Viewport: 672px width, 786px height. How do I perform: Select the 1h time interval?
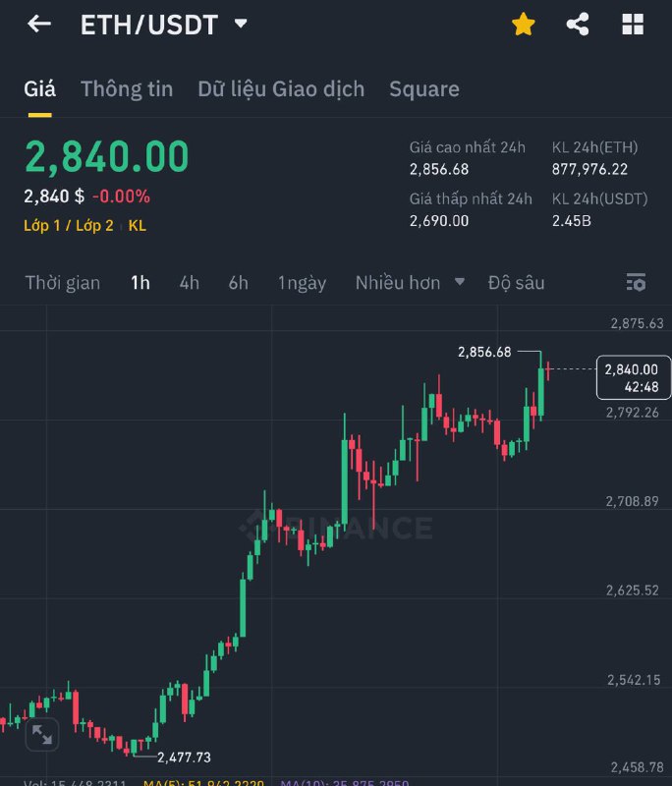140,283
